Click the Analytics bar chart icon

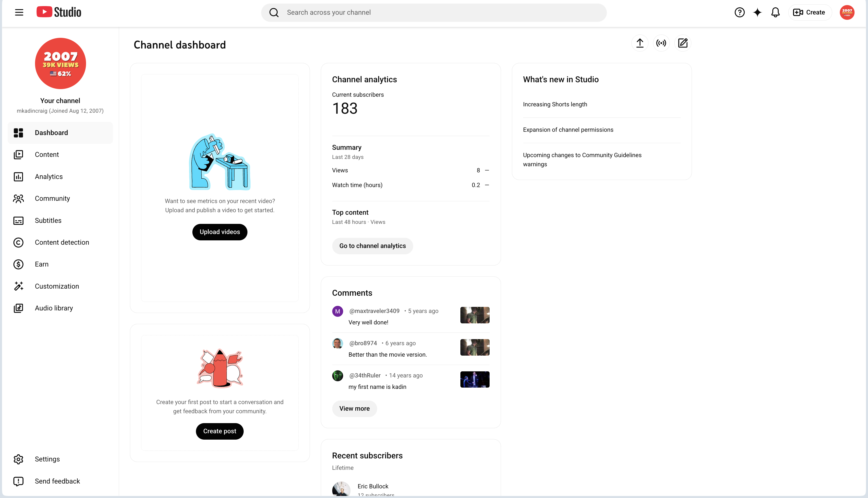coord(19,176)
